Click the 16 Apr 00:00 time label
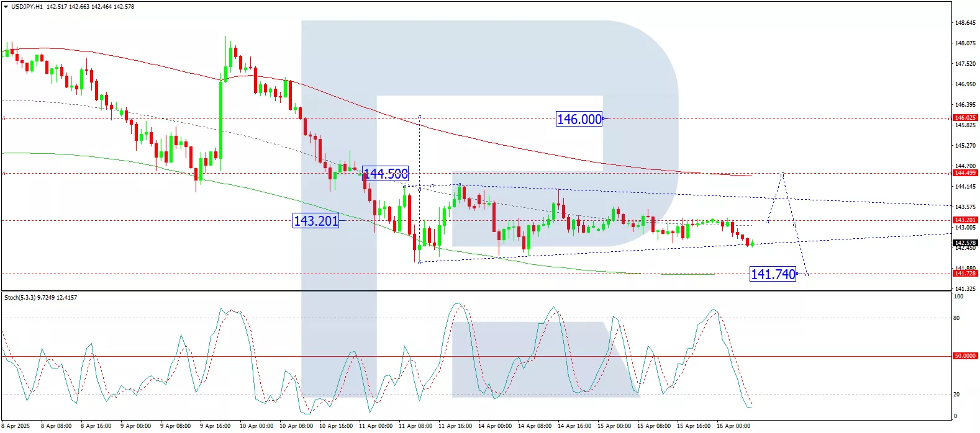This screenshot has width=980, height=433. (733, 426)
